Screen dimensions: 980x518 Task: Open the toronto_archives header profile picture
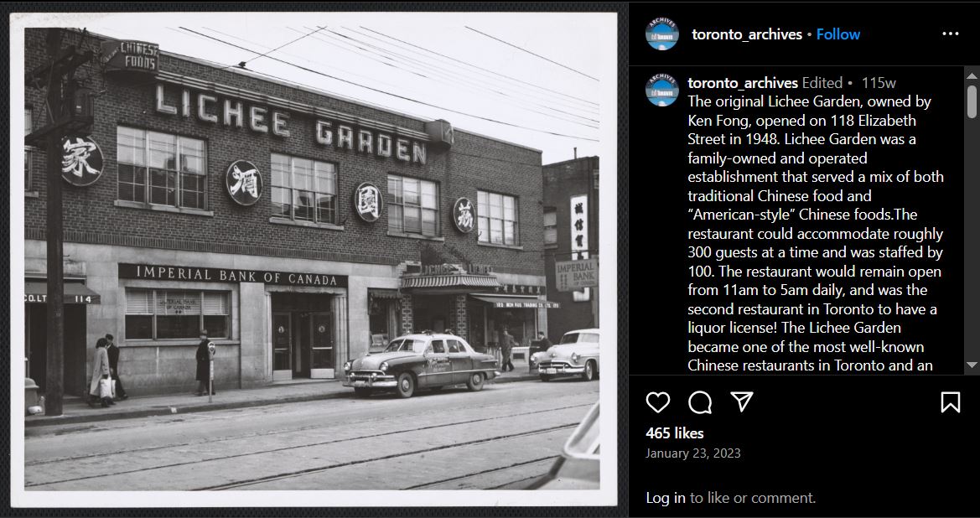pos(662,34)
